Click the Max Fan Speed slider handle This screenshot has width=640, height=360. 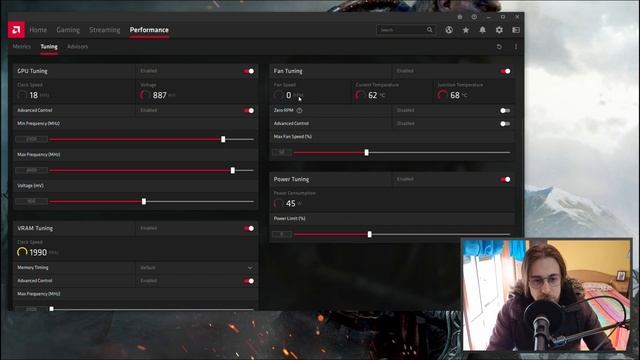click(x=367, y=152)
